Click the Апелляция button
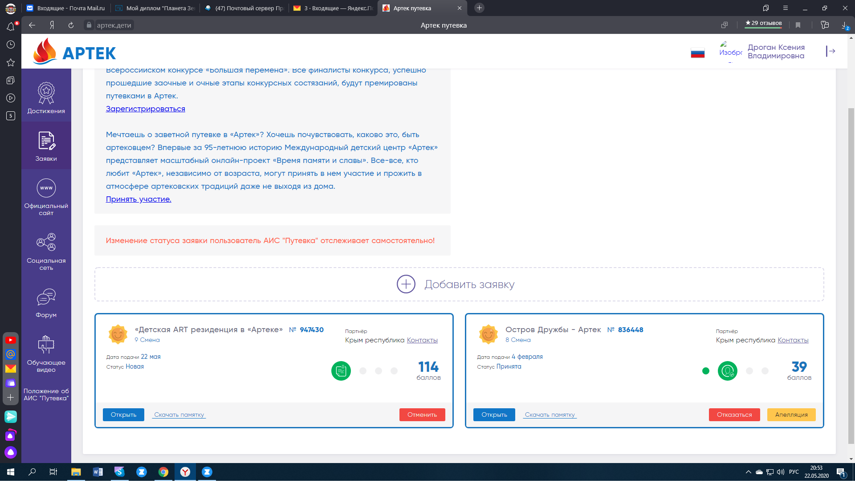855x504 pixels. 791,415
